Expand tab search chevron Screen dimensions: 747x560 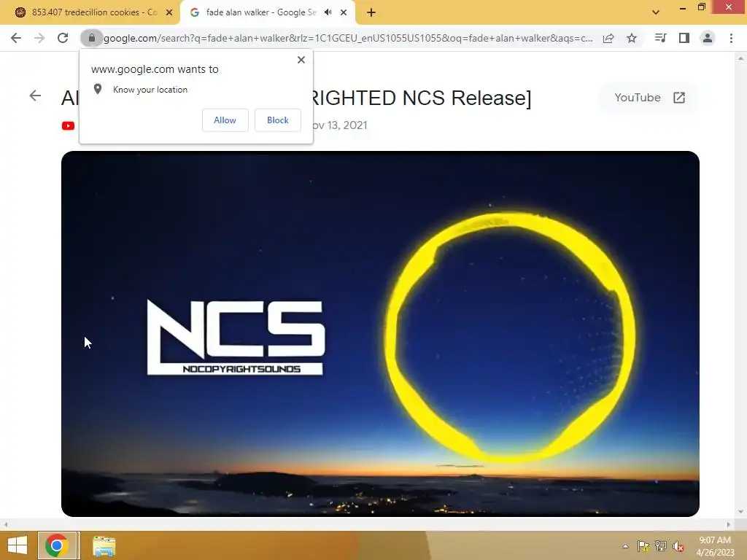tap(656, 12)
